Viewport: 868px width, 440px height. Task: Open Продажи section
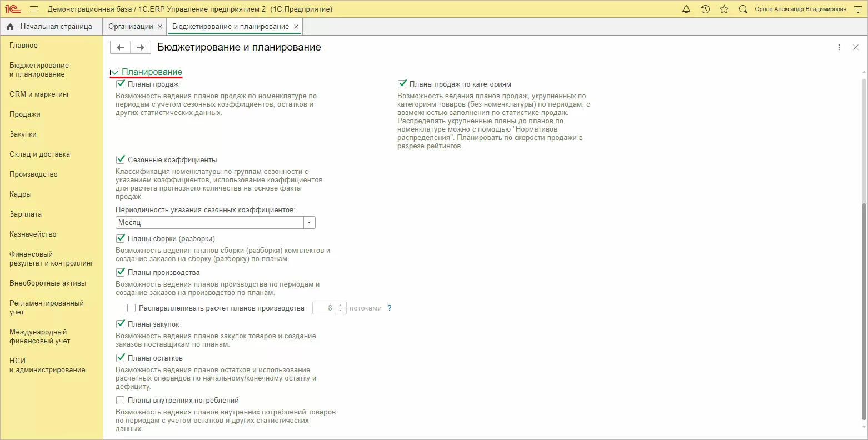pyautogui.click(x=25, y=114)
